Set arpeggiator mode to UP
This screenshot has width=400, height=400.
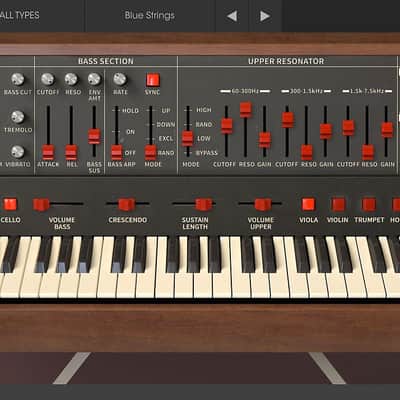pos(166,110)
